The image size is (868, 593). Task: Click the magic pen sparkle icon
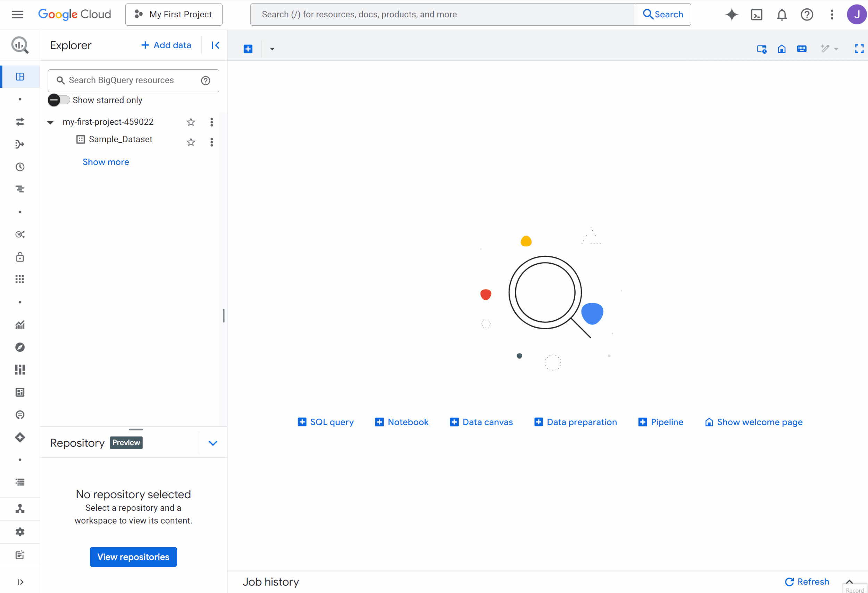pos(825,49)
